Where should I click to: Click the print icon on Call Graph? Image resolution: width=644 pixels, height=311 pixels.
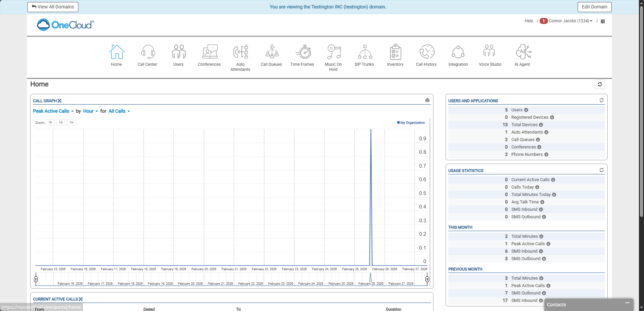pos(427,100)
